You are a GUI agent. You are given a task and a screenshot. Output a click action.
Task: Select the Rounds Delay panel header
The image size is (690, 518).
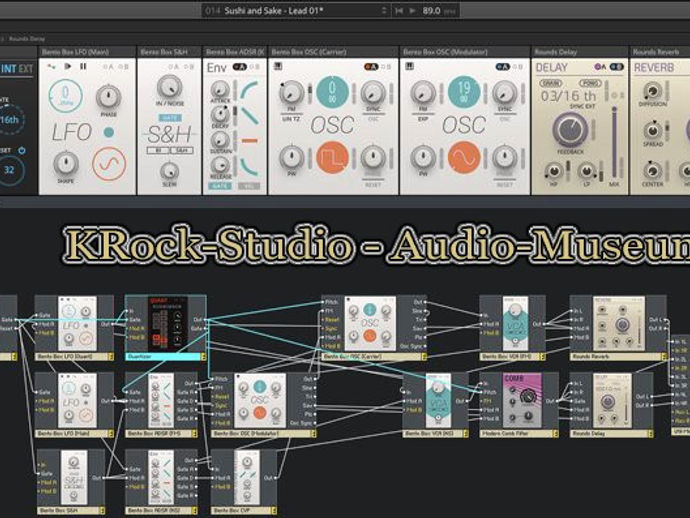click(x=580, y=52)
